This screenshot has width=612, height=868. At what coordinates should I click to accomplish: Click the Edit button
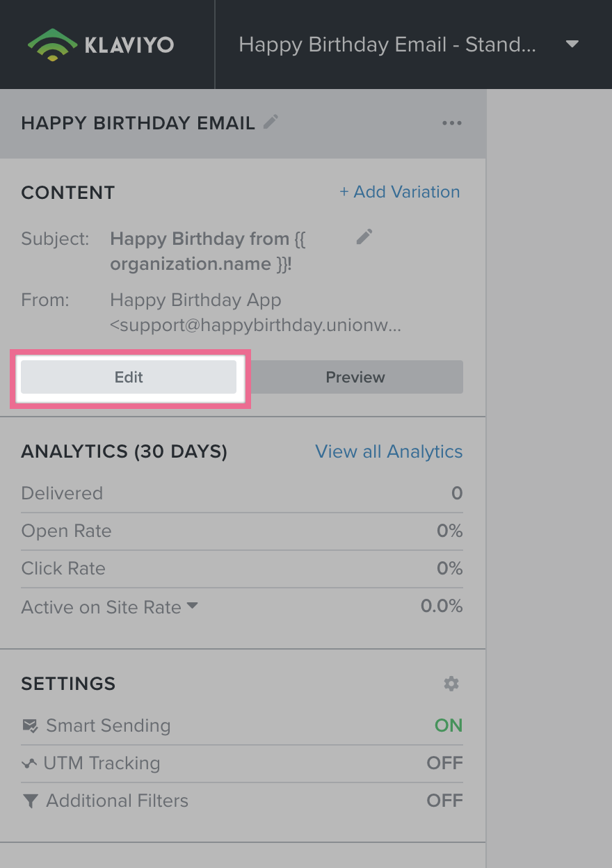pyautogui.click(x=129, y=377)
